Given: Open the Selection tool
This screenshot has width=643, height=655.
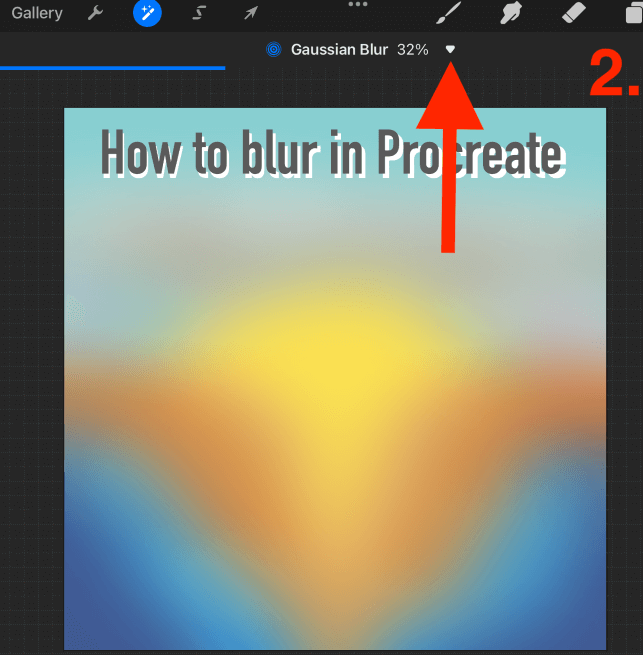Looking at the screenshot, I should click(x=199, y=13).
